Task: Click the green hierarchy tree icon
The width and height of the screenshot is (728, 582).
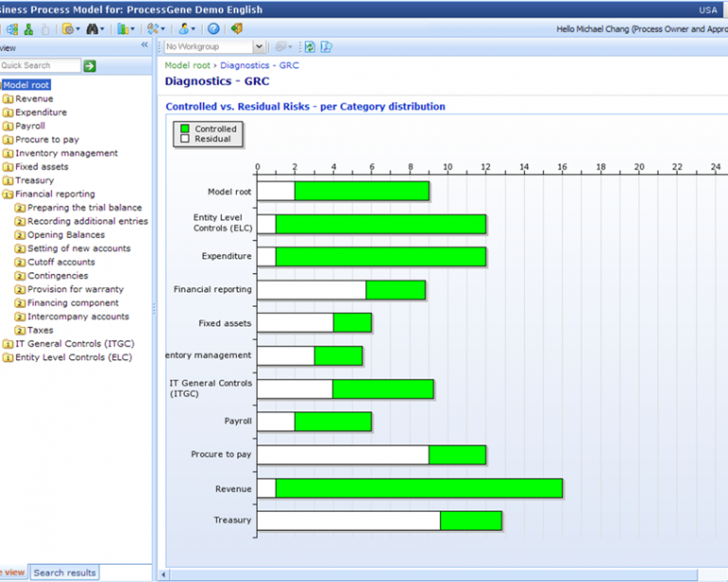Action: pos(28,29)
